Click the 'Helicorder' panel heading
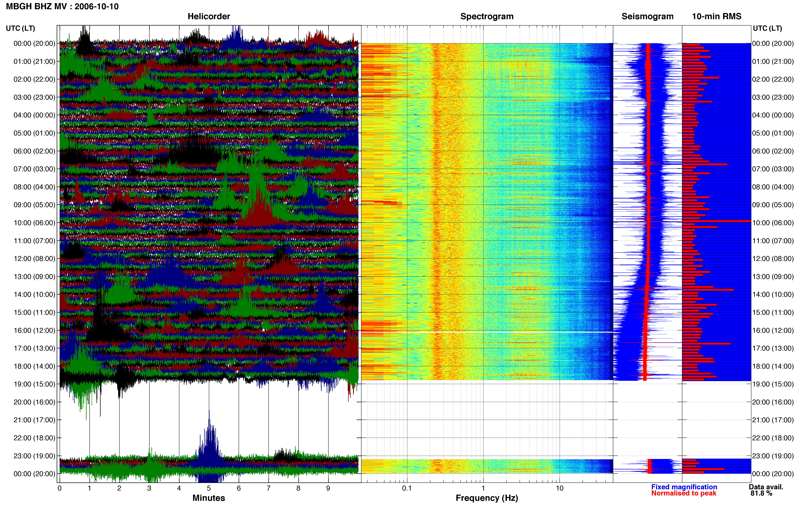The height and width of the screenshot is (508, 812). pyautogui.click(x=208, y=16)
